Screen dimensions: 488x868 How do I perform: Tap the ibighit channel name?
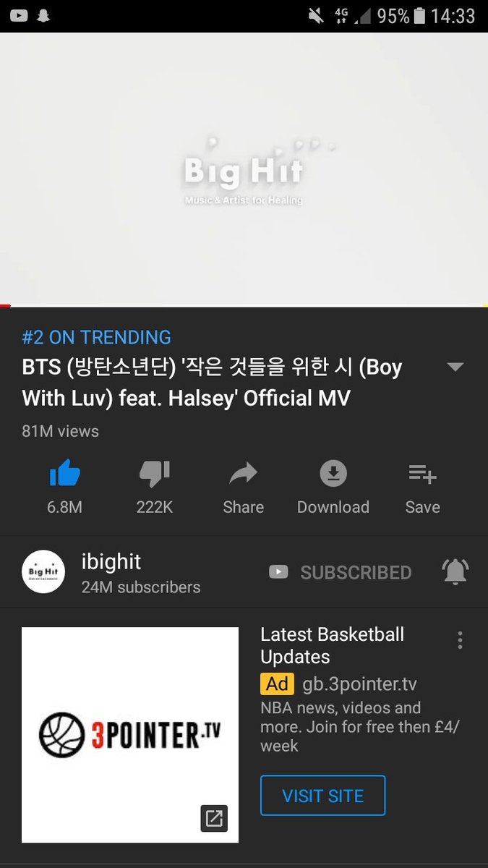point(111,562)
